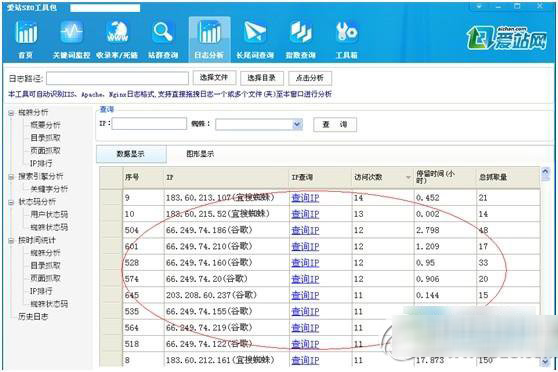Open the 关键词监控 keyword monitor tool
558x372 pixels.
click(x=71, y=39)
